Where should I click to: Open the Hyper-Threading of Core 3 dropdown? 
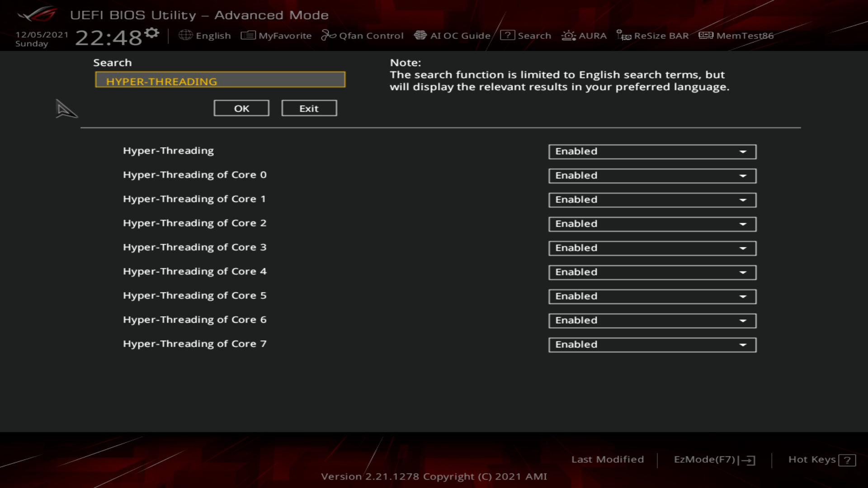point(652,248)
